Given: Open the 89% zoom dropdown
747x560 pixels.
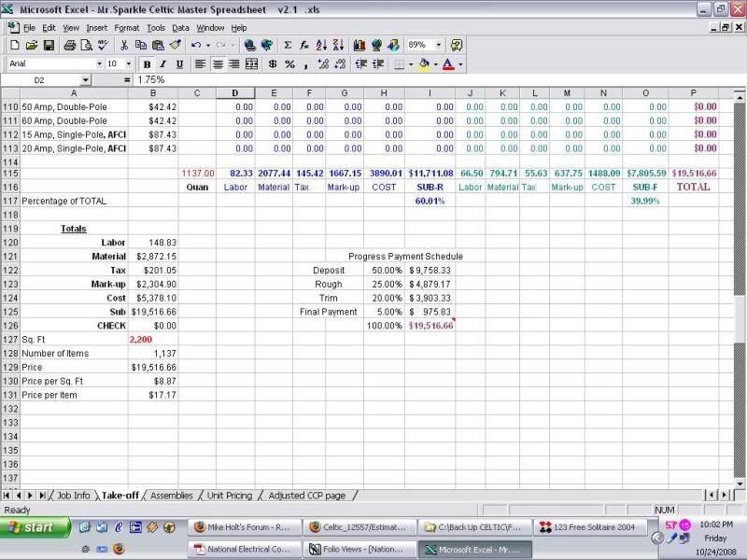Looking at the screenshot, I should (x=438, y=45).
